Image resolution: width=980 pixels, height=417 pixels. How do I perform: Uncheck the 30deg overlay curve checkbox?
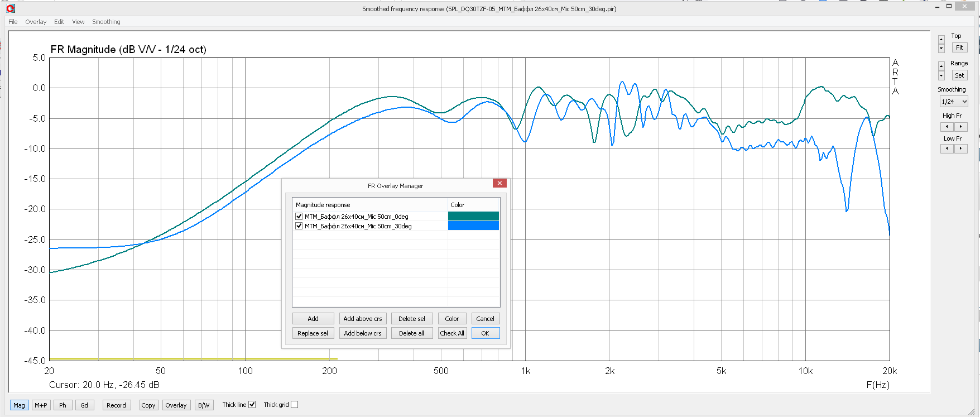299,226
